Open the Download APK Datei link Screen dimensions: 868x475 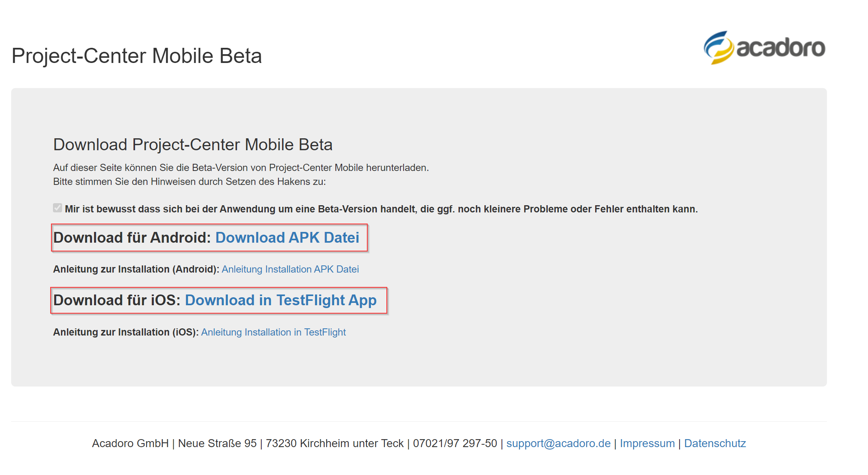pyautogui.click(x=287, y=238)
